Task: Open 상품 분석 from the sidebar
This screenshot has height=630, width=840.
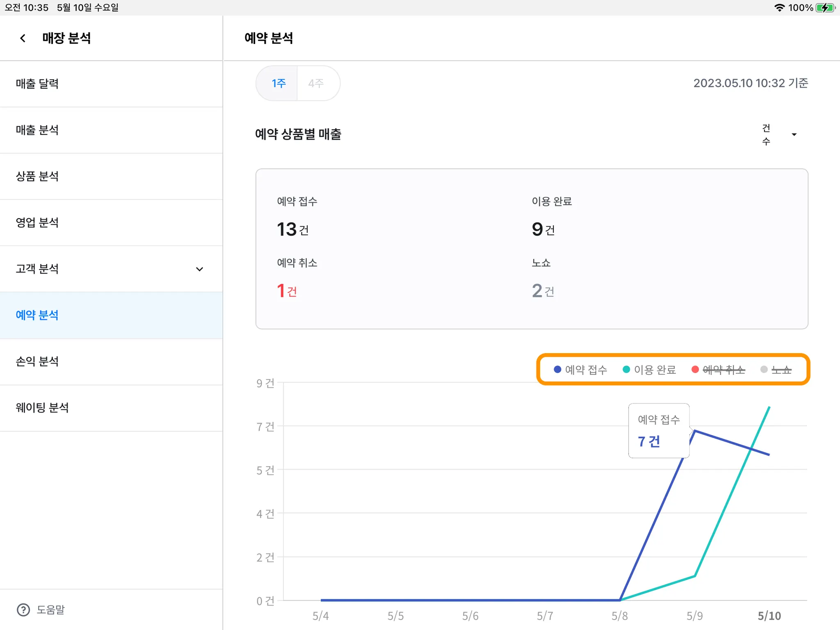Action: tap(37, 176)
